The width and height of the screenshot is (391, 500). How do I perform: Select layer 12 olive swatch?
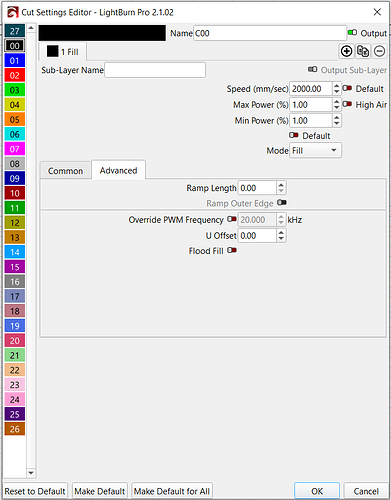[x=15, y=223]
